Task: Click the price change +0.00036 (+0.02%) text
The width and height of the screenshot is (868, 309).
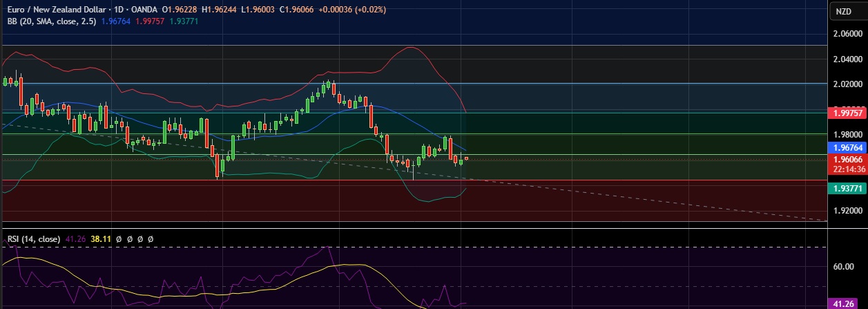Action: [353, 10]
